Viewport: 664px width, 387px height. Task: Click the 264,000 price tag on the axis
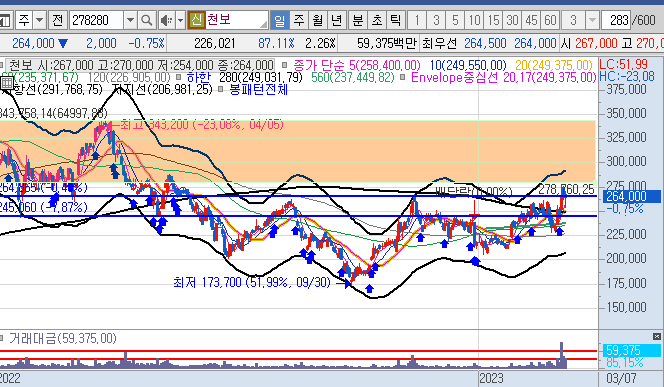tap(633, 196)
